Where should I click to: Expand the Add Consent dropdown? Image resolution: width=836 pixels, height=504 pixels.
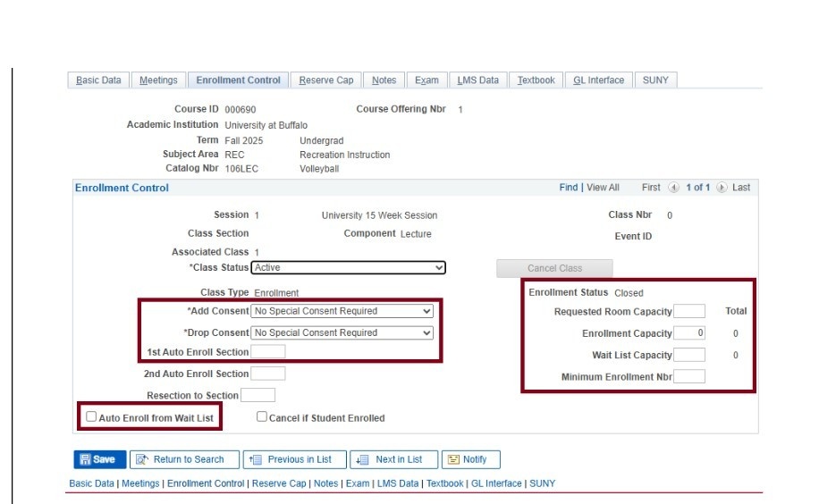(x=342, y=311)
